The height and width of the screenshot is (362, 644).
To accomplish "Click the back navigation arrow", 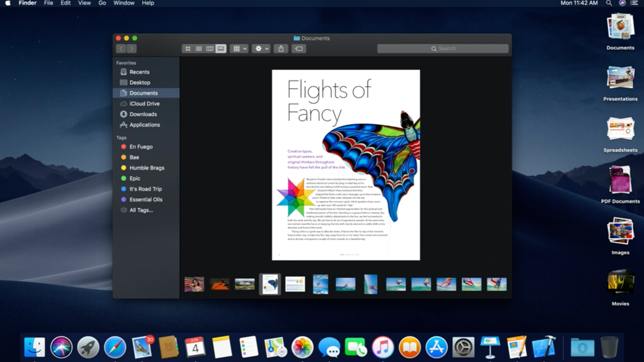I will point(121,48).
